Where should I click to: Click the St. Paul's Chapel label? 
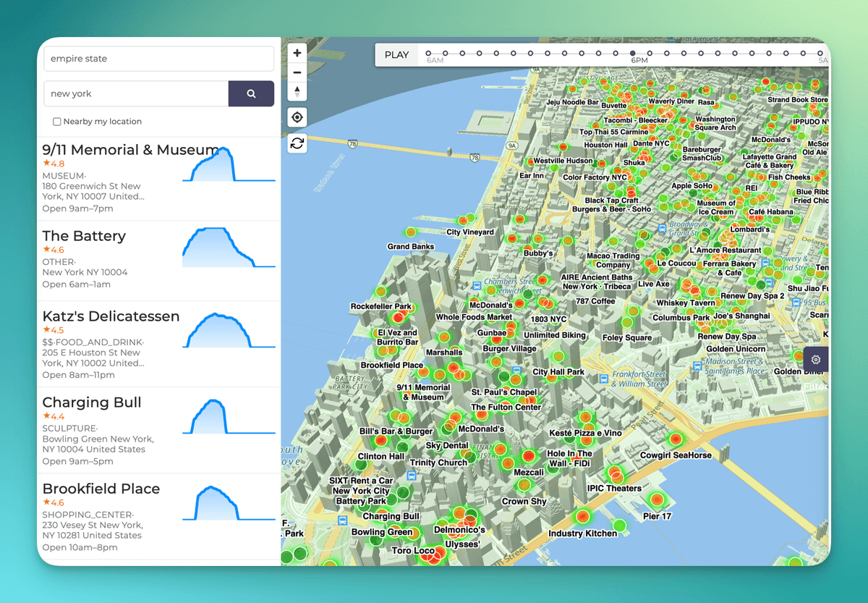504,392
